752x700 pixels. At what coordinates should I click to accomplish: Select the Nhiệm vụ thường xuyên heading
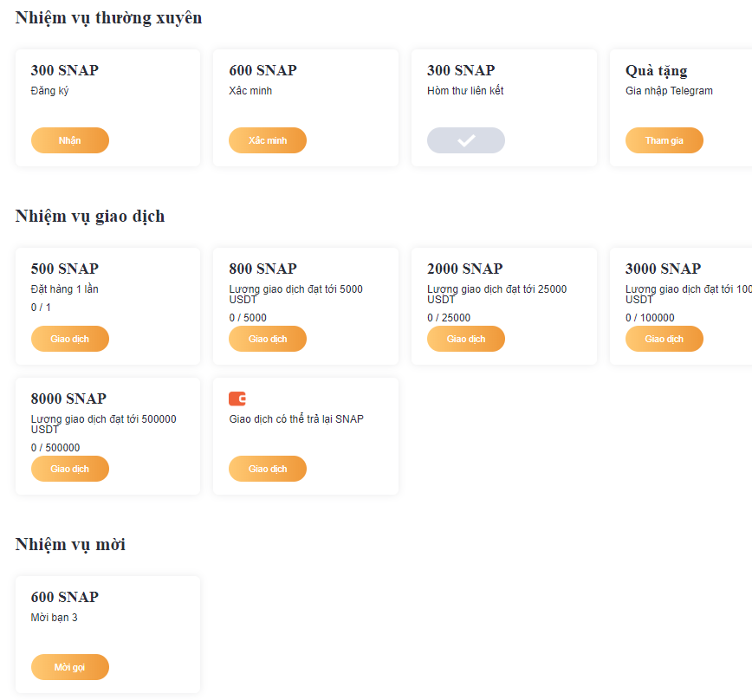tap(108, 17)
